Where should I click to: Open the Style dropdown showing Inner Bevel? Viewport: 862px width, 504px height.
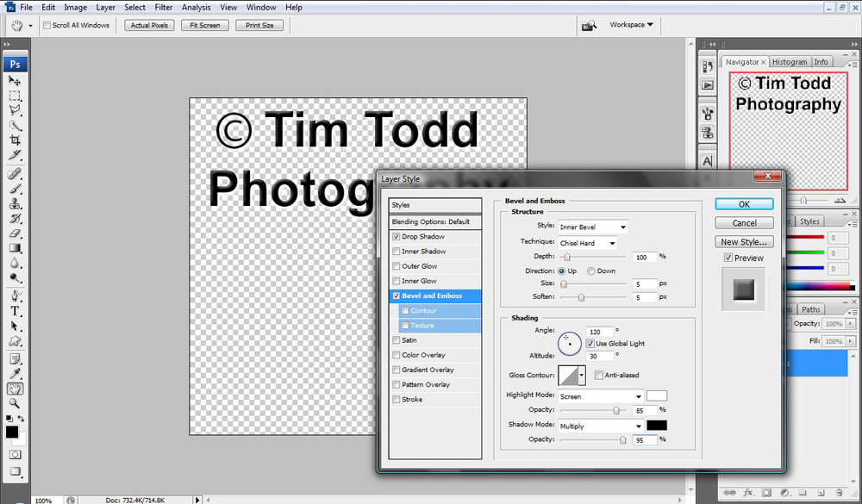point(593,227)
